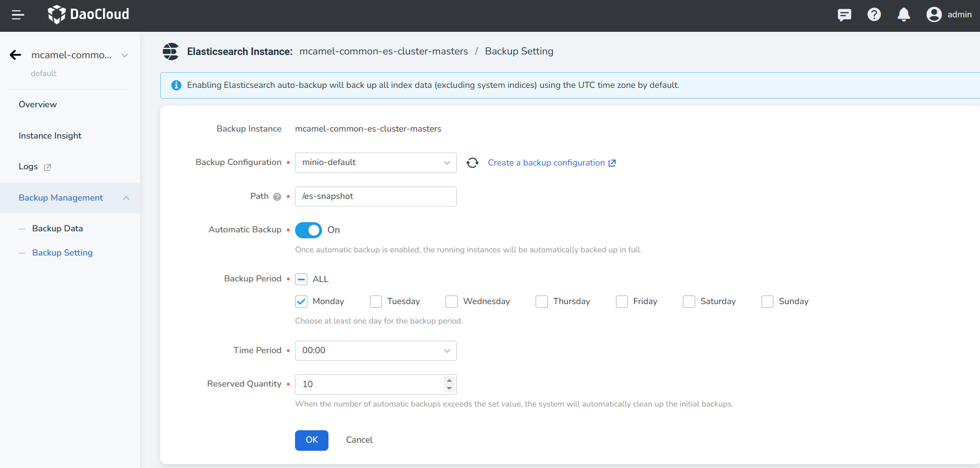Increase the Reserved Quantity with up arrow
The width and height of the screenshot is (980, 468).
pos(449,381)
